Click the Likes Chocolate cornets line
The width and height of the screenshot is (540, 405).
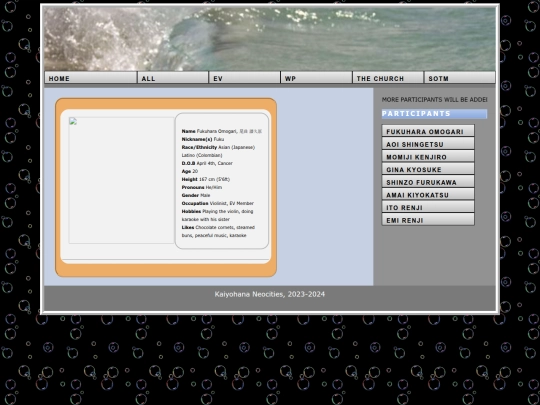coord(218,231)
